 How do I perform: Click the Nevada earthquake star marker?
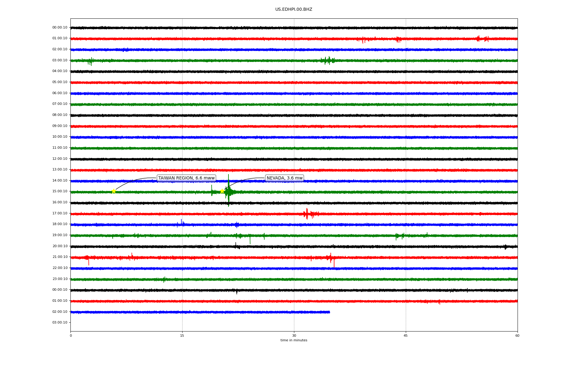pyautogui.click(x=222, y=191)
